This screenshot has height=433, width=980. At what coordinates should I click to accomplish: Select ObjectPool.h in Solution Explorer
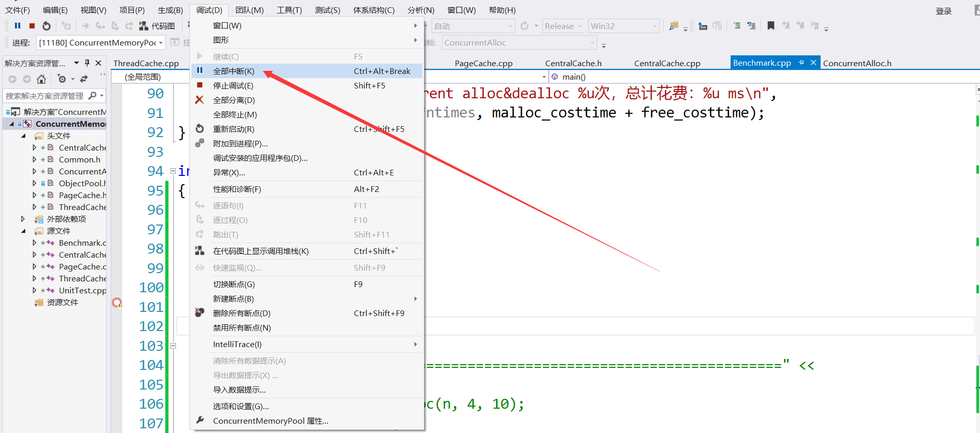[82, 183]
